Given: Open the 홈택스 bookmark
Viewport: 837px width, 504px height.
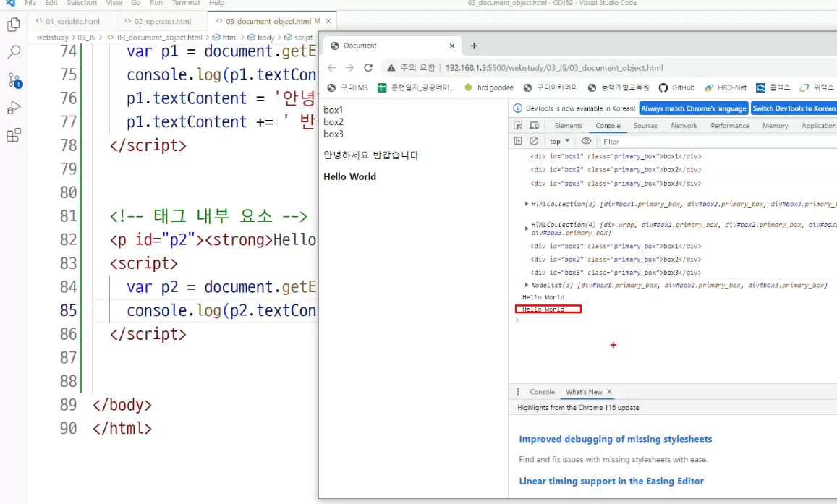Looking at the screenshot, I should [773, 87].
